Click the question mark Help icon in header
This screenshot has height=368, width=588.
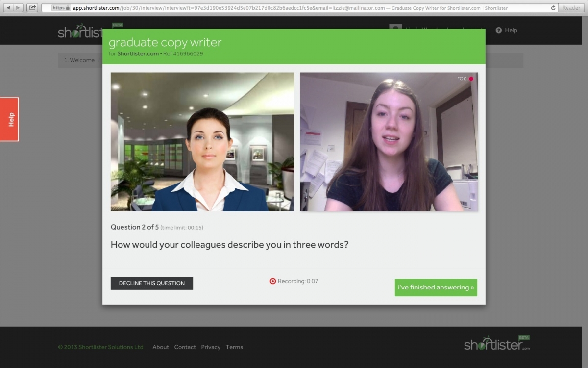(499, 30)
